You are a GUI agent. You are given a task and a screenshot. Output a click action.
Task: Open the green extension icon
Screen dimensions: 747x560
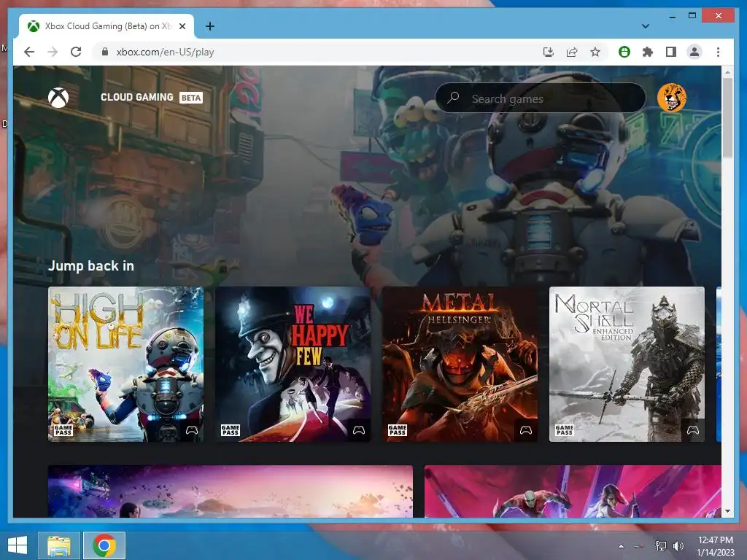(624, 52)
